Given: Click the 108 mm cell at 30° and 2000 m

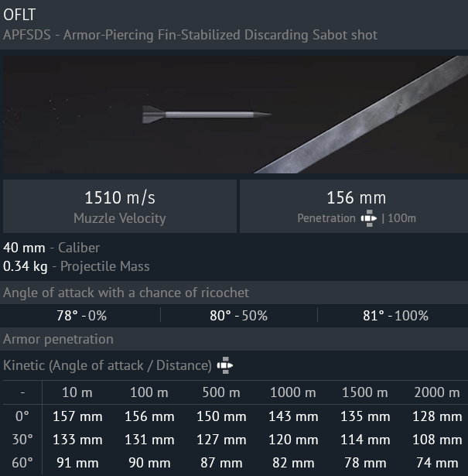Looking at the screenshot, I should tap(437, 440).
